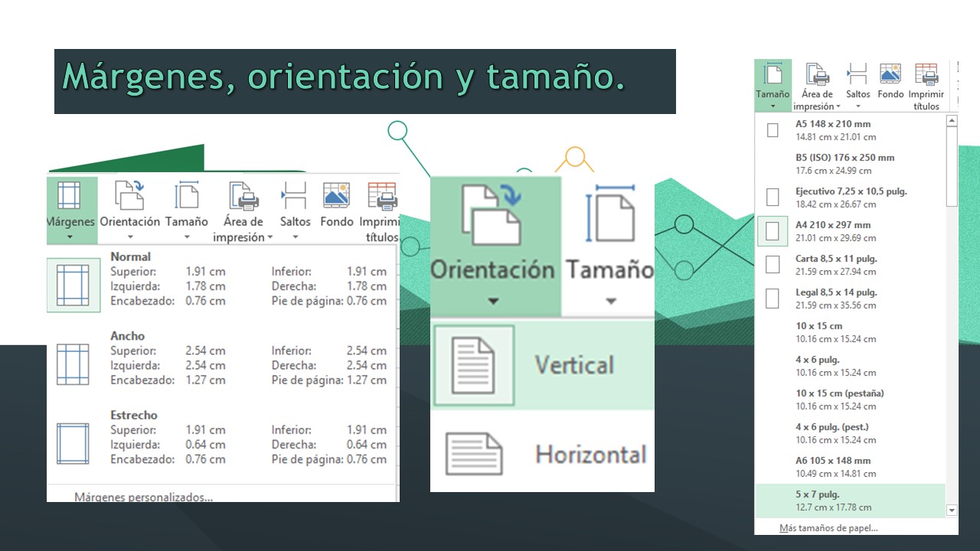Open Márgenes personalizados option
Viewport: 980px width, 551px height.
pos(143,497)
